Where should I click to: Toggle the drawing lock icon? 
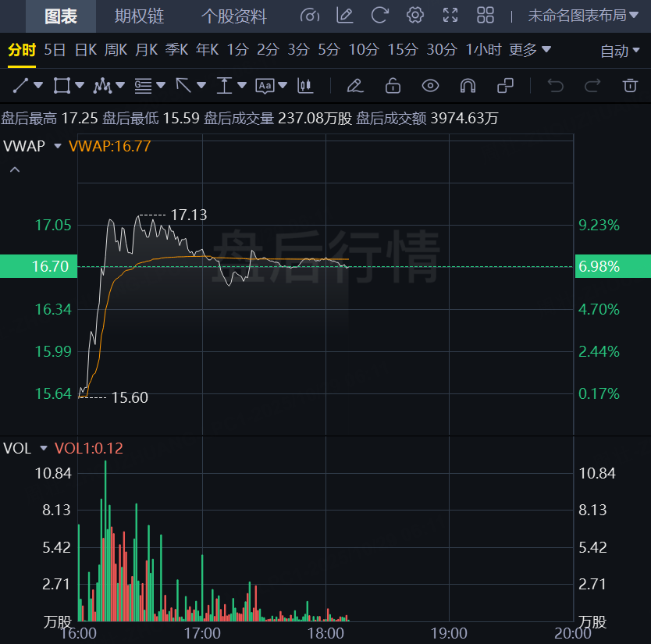pyautogui.click(x=393, y=85)
